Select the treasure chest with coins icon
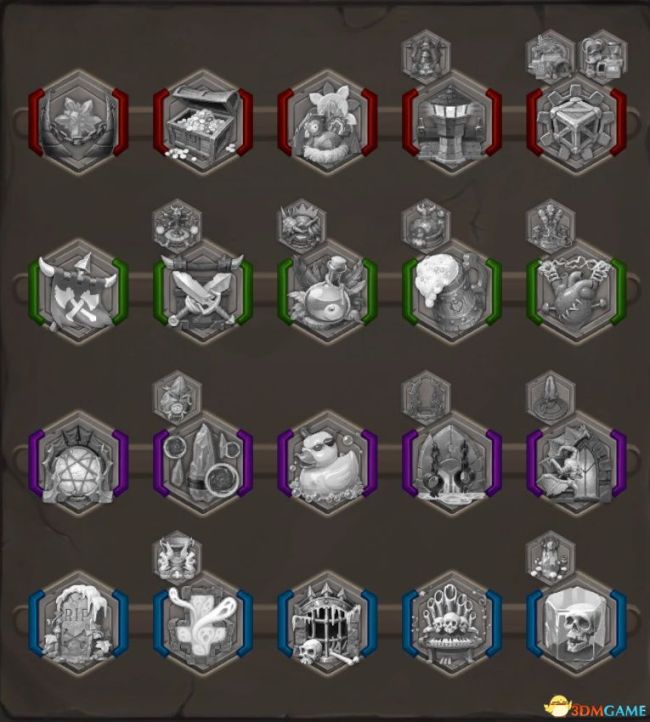The height and width of the screenshot is (722, 650). pyautogui.click(x=203, y=122)
